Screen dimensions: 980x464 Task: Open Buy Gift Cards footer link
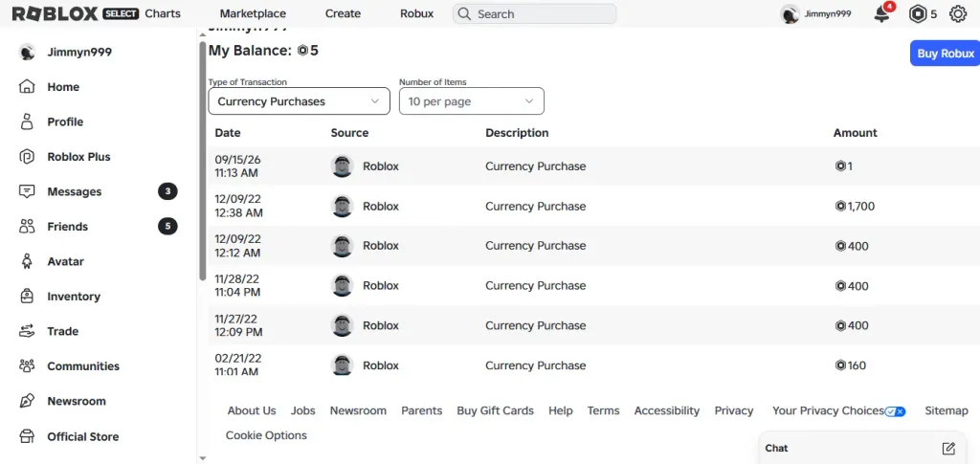(x=495, y=411)
